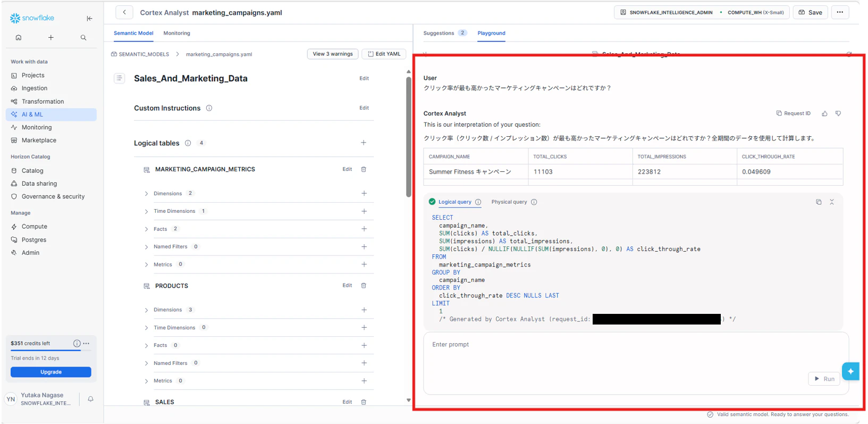Image resolution: width=868 pixels, height=424 pixels.
Task: Open the Playground tab
Action: (492, 33)
